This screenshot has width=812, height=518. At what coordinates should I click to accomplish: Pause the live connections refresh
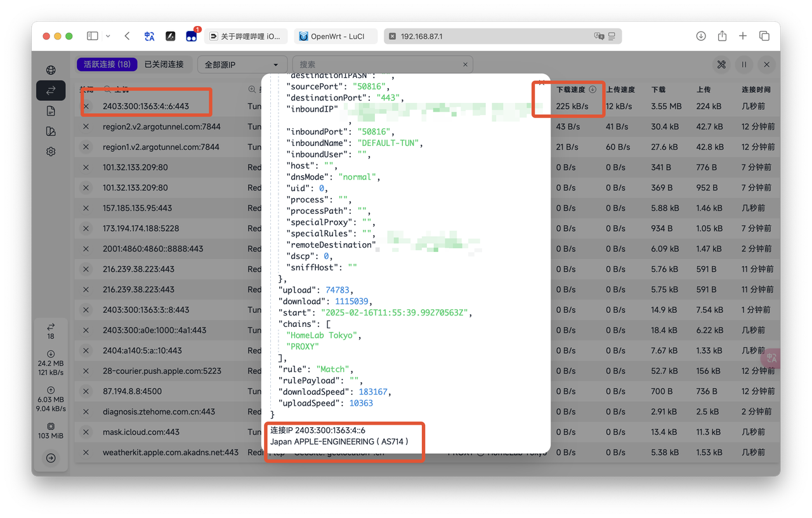(743, 65)
